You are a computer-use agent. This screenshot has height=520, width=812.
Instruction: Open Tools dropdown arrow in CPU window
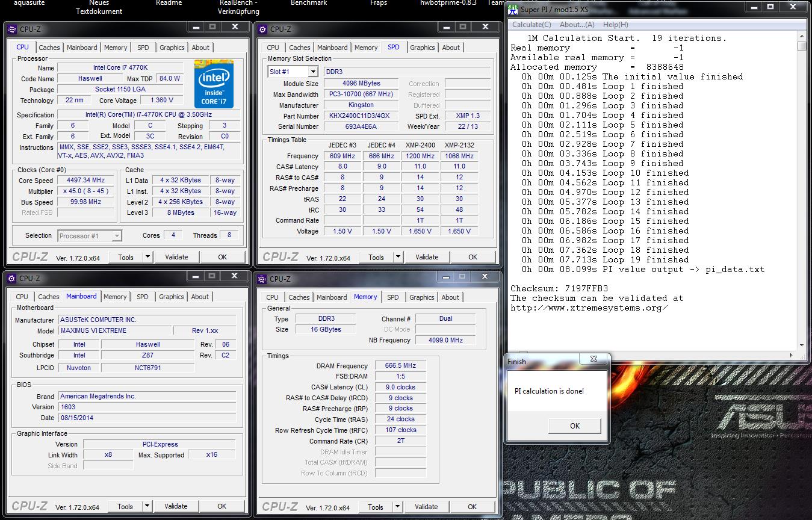tap(147, 257)
